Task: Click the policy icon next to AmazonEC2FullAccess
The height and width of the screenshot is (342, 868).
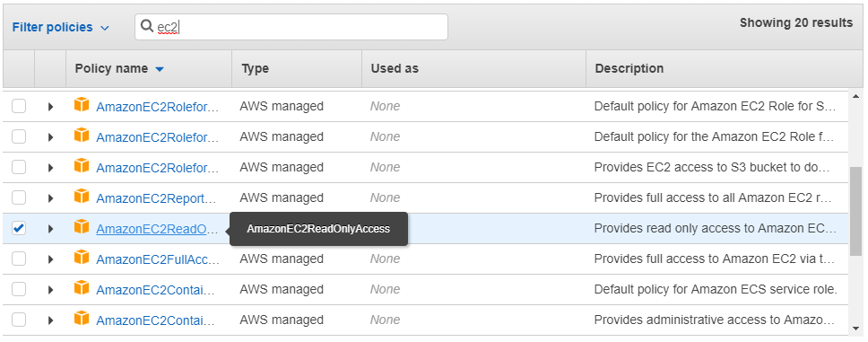Action: point(82,258)
